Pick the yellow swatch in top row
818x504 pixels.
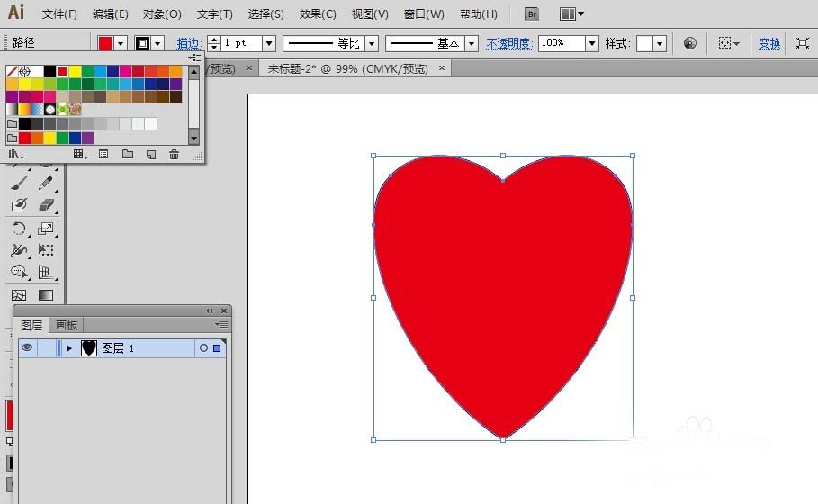click(x=76, y=71)
